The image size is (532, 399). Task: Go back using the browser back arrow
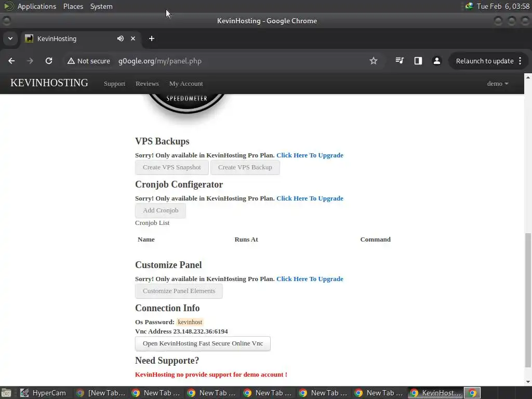click(x=11, y=61)
